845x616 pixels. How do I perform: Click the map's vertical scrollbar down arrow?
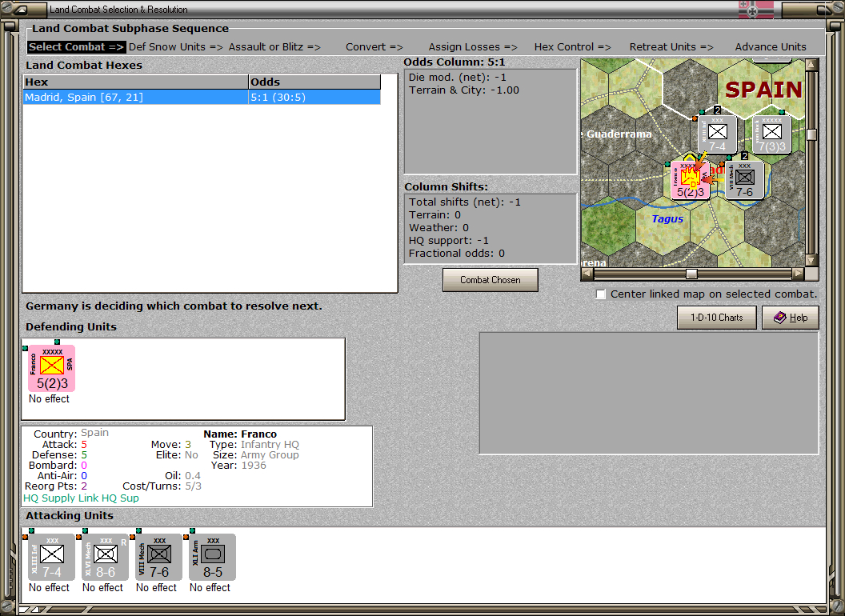click(811, 260)
